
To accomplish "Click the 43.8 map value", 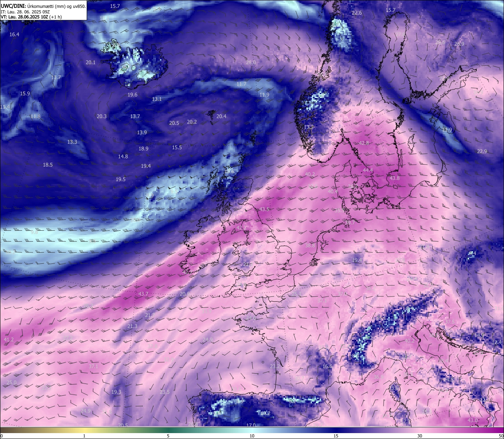I will (x=395, y=178).
